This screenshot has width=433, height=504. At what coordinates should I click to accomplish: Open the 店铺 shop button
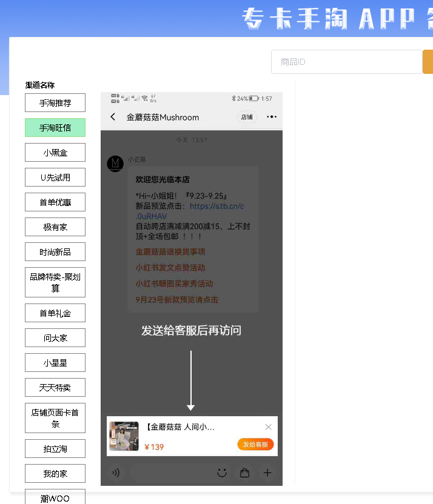tap(247, 117)
